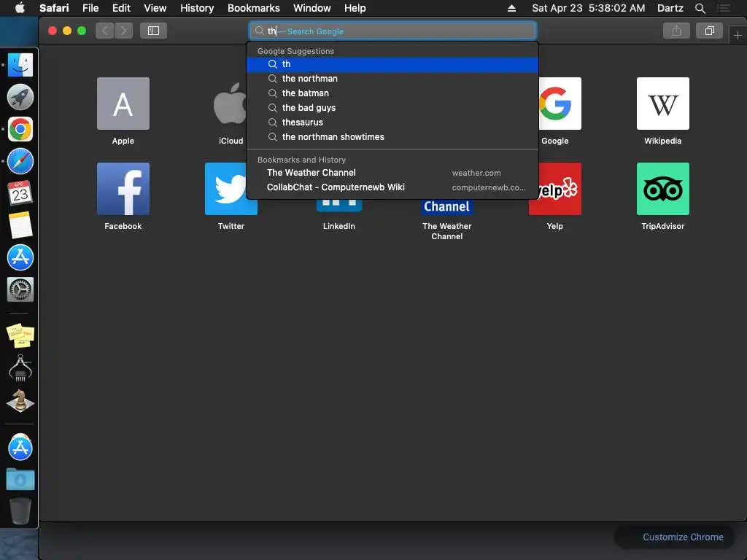Show all tabs overview button

pyautogui.click(x=709, y=31)
